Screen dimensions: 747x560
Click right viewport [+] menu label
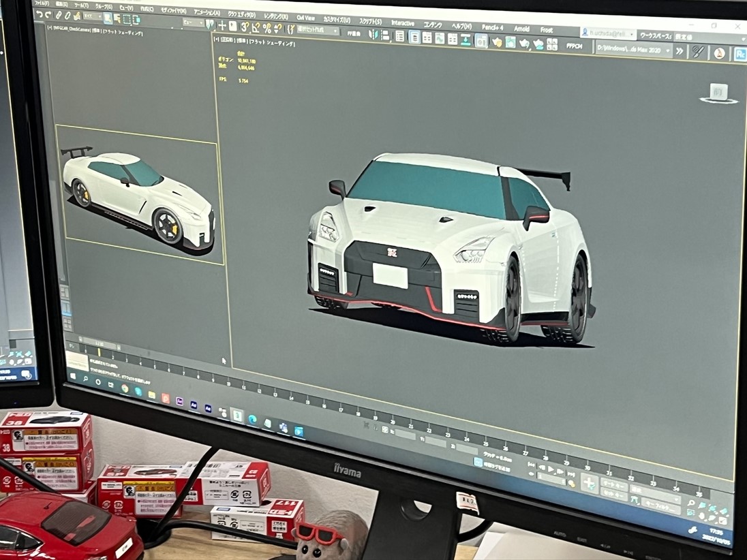[216, 39]
